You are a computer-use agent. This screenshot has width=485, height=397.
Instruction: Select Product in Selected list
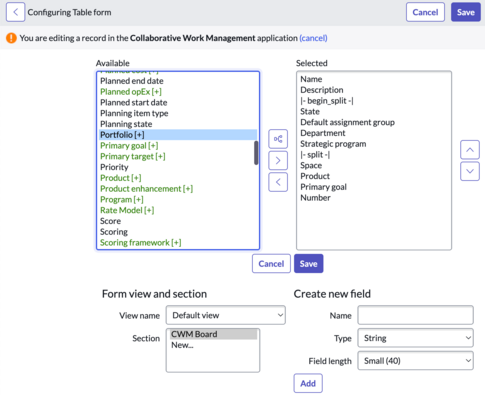tap(374, 176)
